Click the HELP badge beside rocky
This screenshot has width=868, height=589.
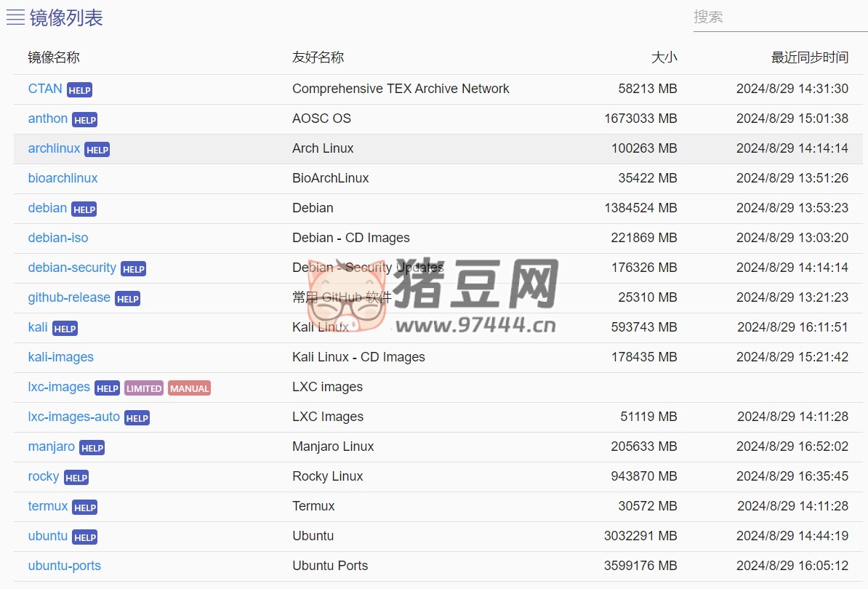(76, 479)
